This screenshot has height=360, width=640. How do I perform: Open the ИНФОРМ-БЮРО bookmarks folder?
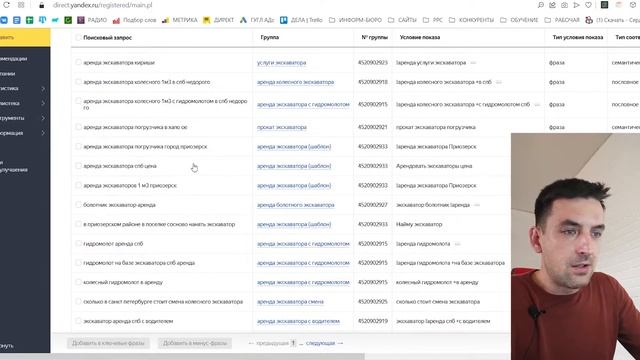355,20
